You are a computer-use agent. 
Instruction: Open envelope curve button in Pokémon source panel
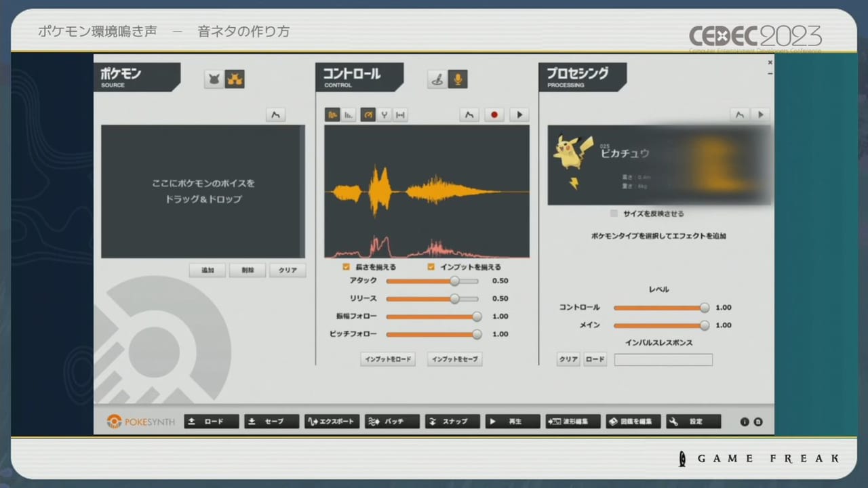tap(275, 115)
